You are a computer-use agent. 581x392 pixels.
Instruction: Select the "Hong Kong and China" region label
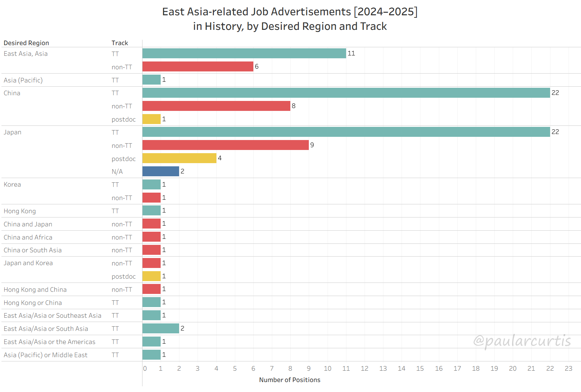pyautogui.click(x=35, y=290)
